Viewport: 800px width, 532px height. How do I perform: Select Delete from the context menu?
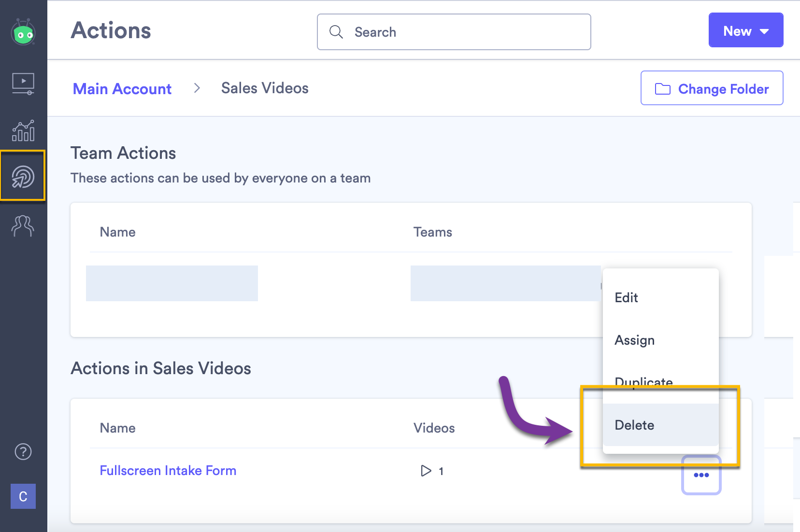pyautogui.click(x=634, y=425)
